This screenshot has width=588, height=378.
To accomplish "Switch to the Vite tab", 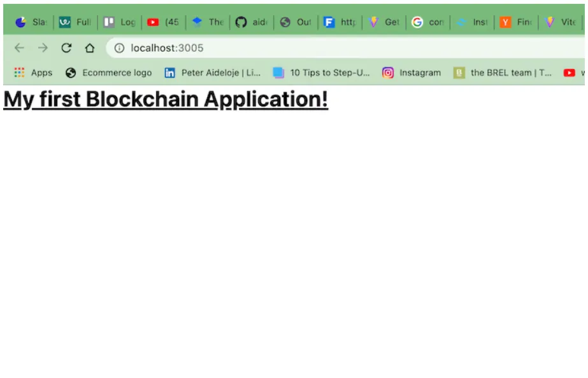I will pos(560,22).
